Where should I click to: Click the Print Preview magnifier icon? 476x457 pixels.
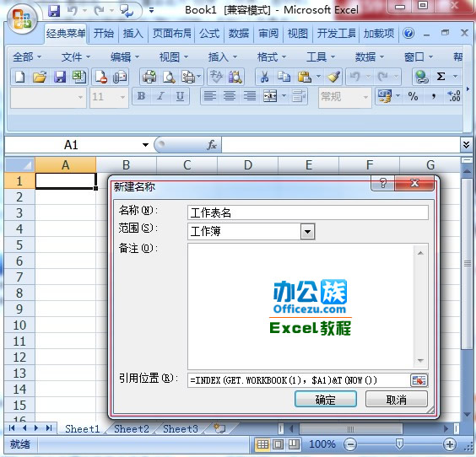point(169,77)
